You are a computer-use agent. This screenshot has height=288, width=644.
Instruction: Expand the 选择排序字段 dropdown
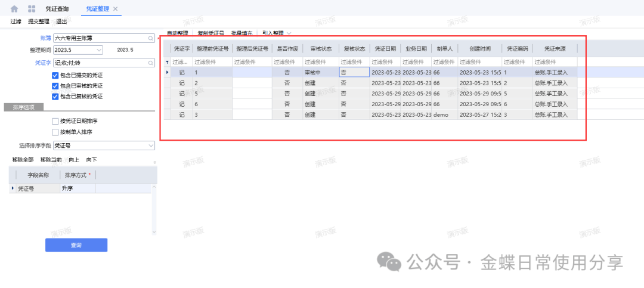[150, 145]
